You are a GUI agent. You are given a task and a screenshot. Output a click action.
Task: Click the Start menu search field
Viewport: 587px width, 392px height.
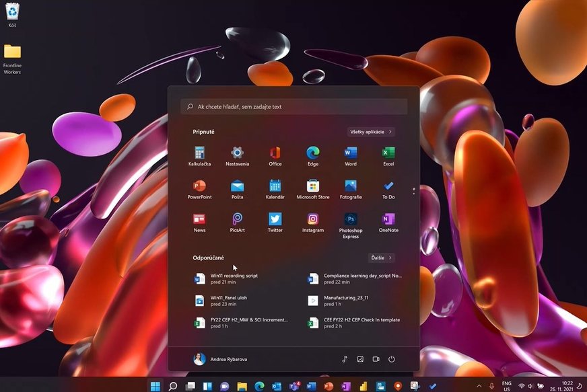click(x=293, y=107)
